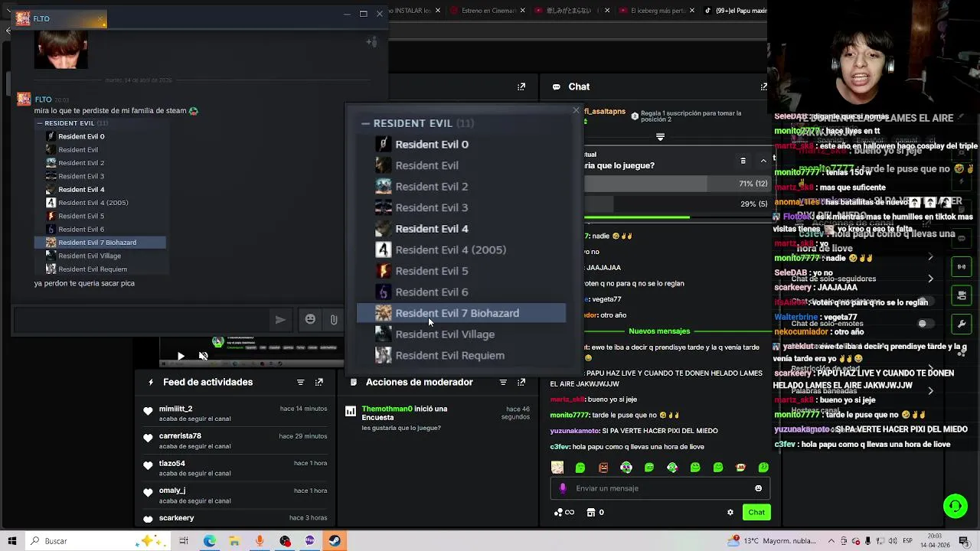The image size is (980, 551).
Task: Jump to Nuevos mensajes divider in chat
Action: coord(659,331)
